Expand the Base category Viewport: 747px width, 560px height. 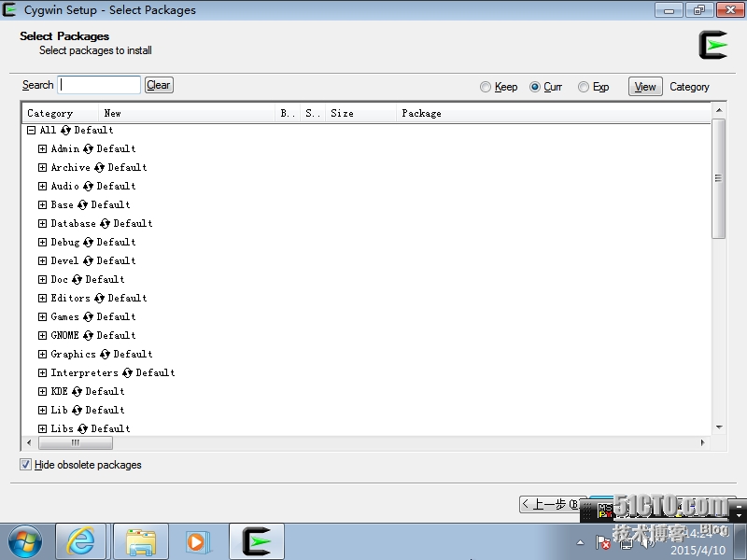pyautogui.click(x=42, y=204)
